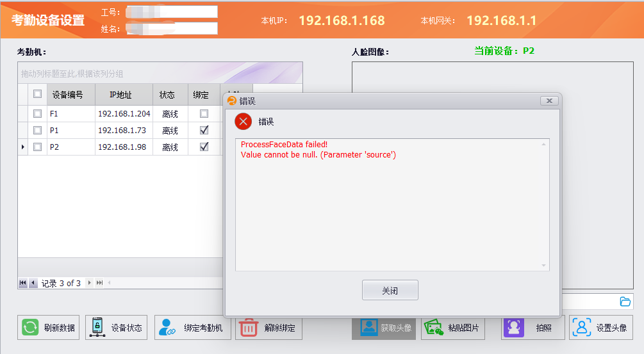644x354 pixels.
Task: Click the group-by panel hint 拖动列标题至此
Action: (72, 74)
